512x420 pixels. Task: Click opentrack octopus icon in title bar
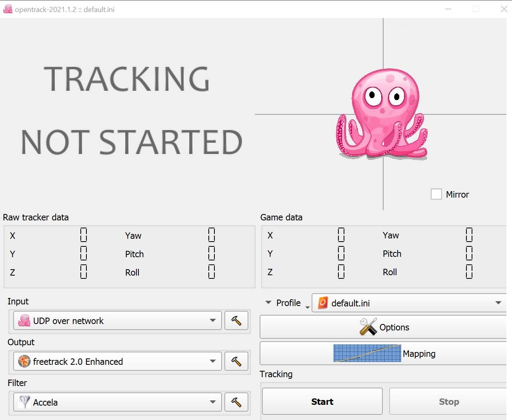click(x=8, y=9)
